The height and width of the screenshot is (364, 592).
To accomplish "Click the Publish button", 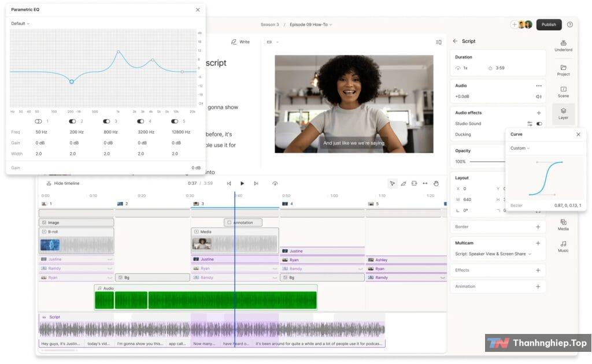I will pyautogui.click(x=549, y=24).
